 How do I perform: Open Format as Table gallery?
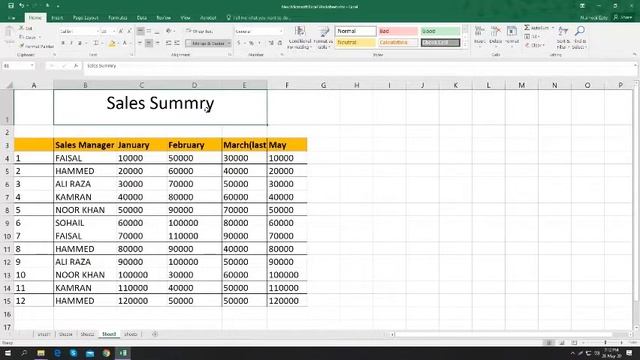[323, 38]
